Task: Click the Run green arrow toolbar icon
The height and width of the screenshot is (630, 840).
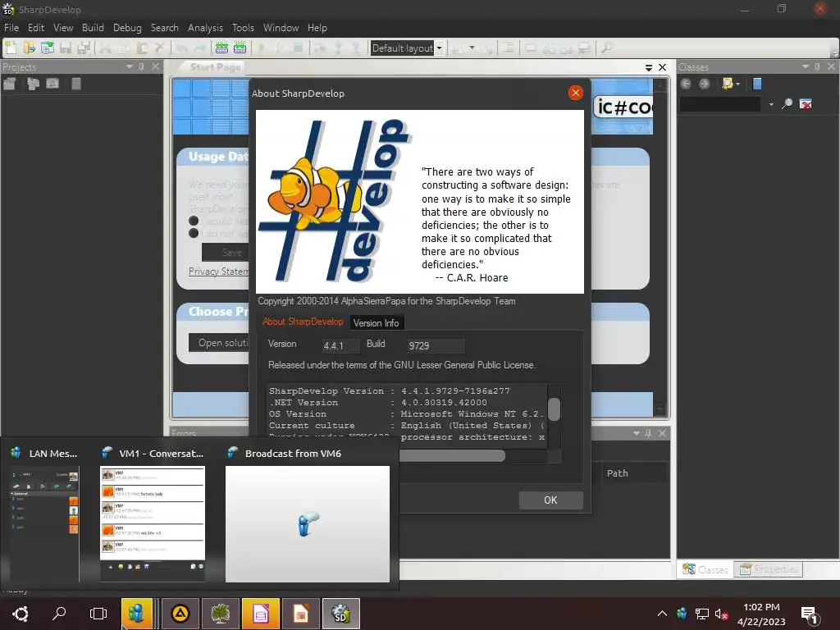Action: (x=262, y=48)
